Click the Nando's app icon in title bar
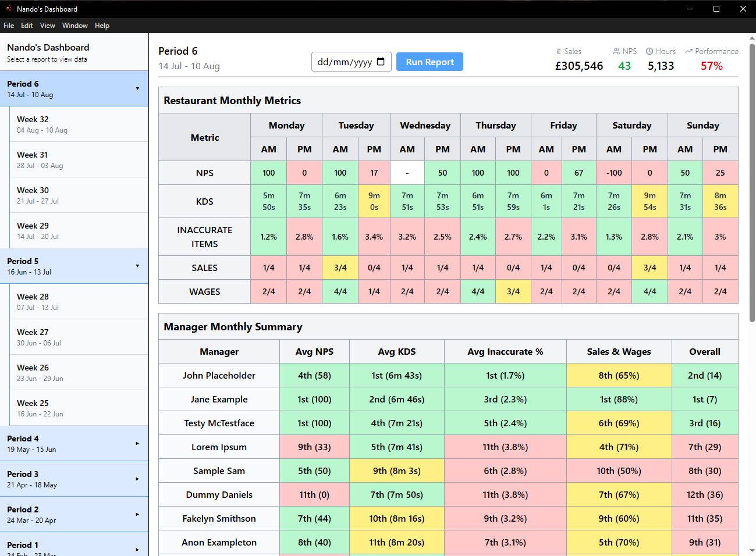This screenshot has width=756, height=556. (x=8, y=9)
